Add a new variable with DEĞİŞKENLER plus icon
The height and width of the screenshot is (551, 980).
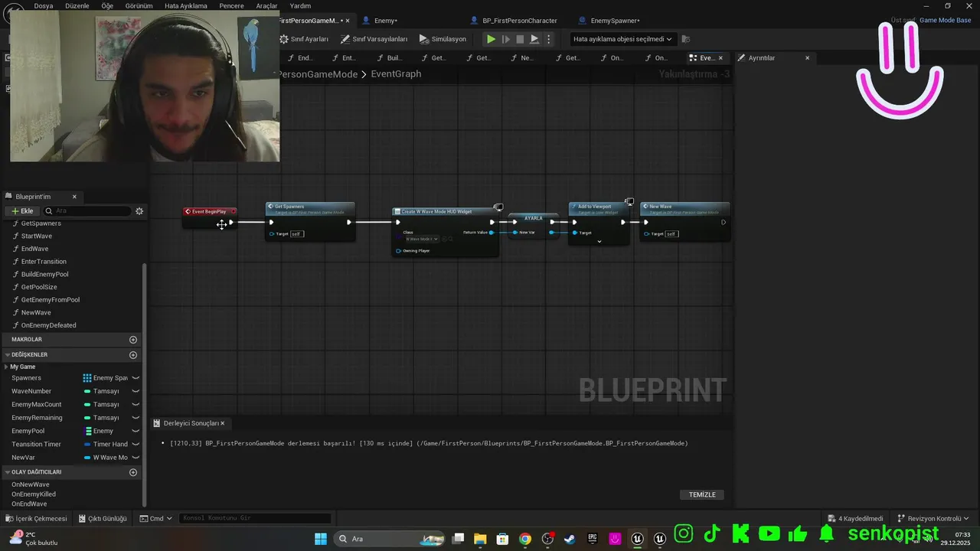133,355
